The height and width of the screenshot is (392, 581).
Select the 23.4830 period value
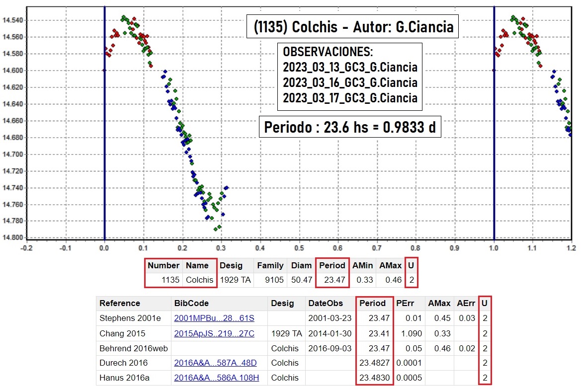(374, 378)
